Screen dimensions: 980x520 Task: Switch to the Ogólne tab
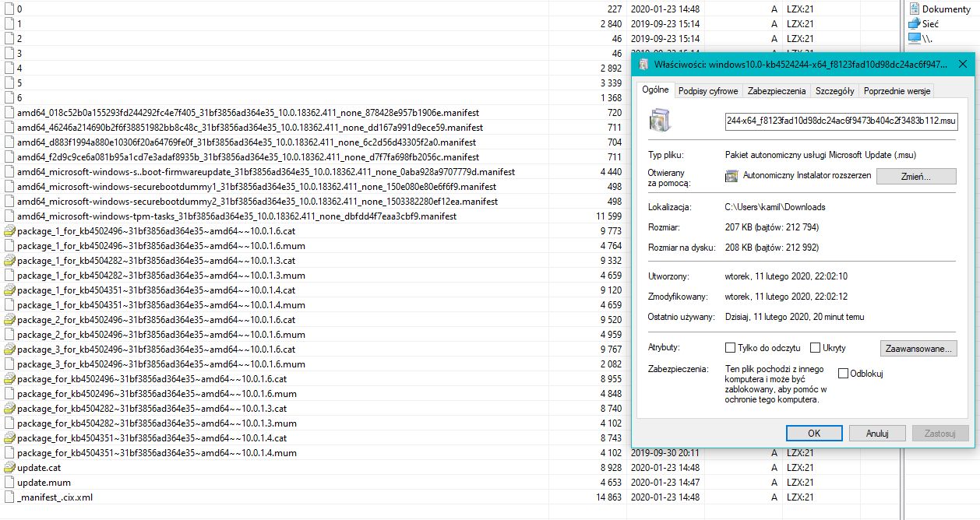click(x=655, y=90)
